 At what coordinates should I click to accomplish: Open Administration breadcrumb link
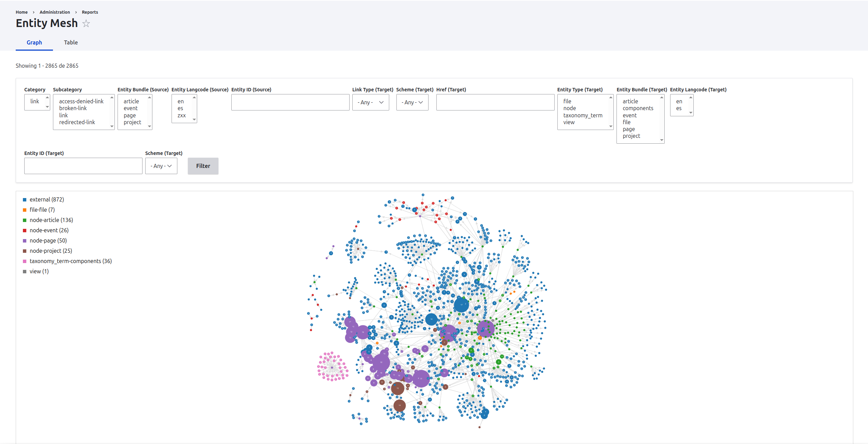[55, 12]
